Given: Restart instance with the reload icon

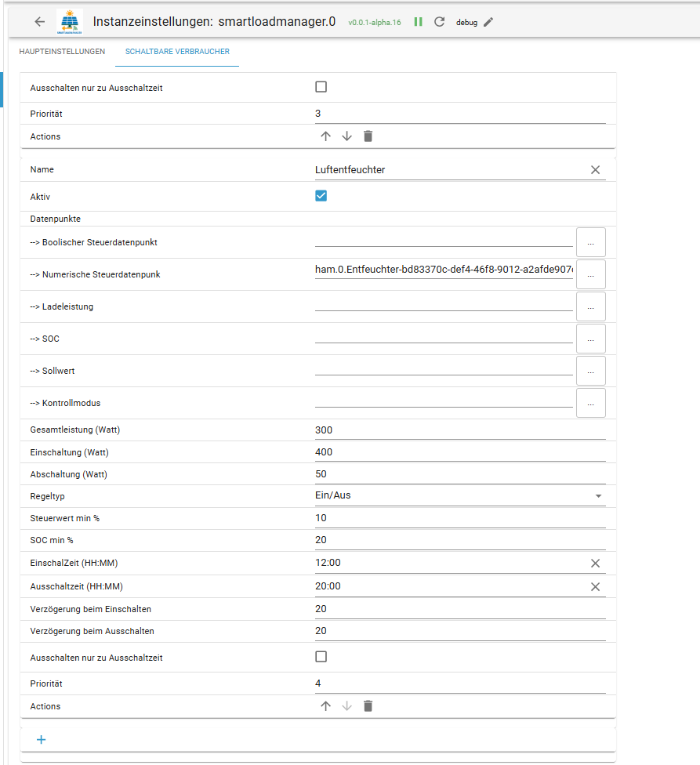Looking at the screenshot, I should click(x=439, y=22).
